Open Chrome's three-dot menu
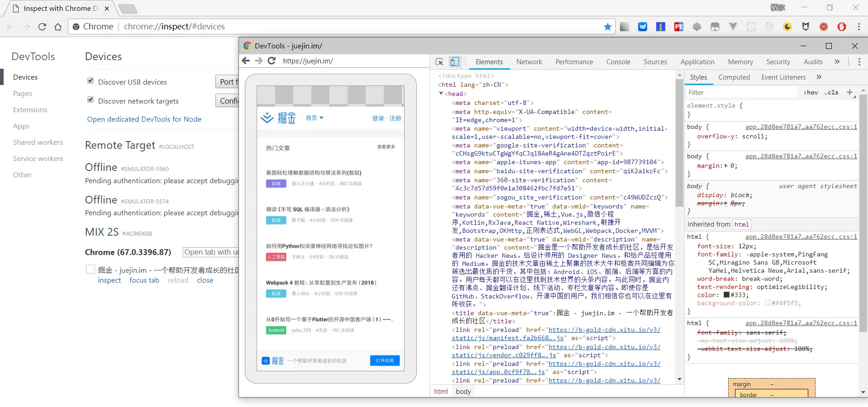 pos(859,27)
